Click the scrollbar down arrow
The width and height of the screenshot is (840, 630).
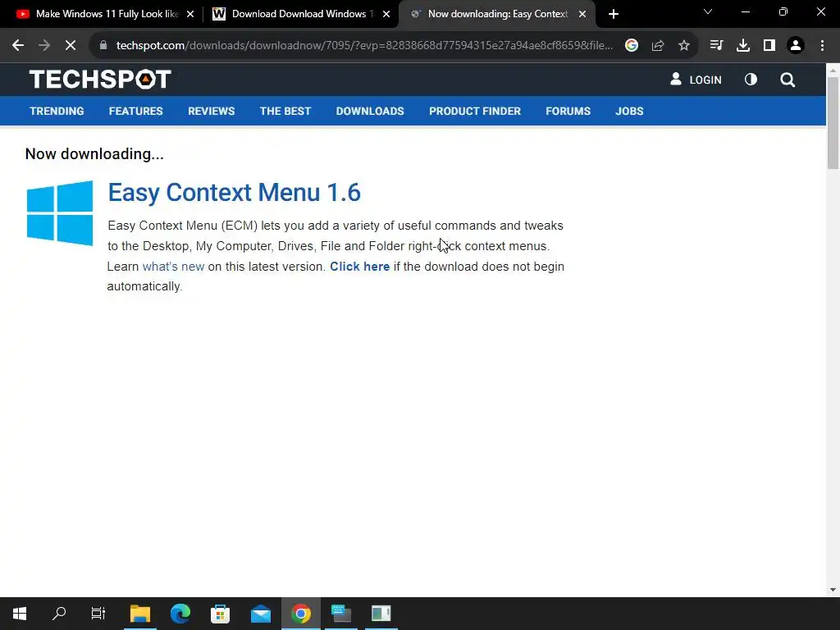coord(833,590)
